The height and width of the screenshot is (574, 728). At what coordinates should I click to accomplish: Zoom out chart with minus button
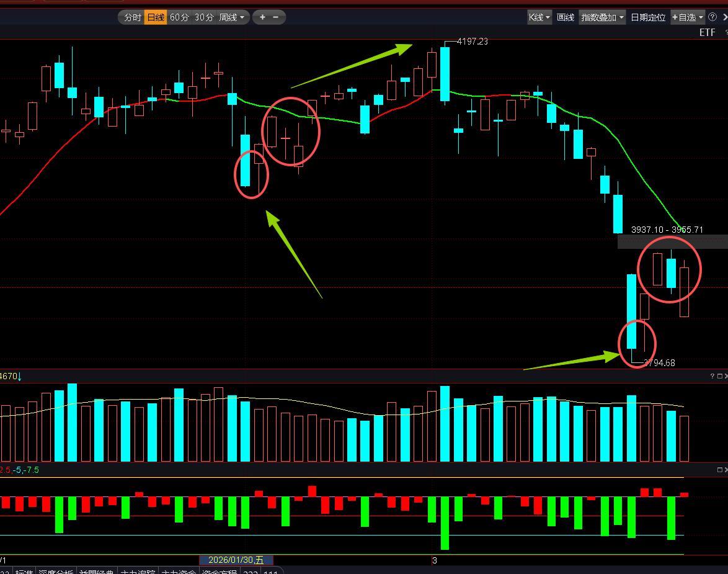276,17
